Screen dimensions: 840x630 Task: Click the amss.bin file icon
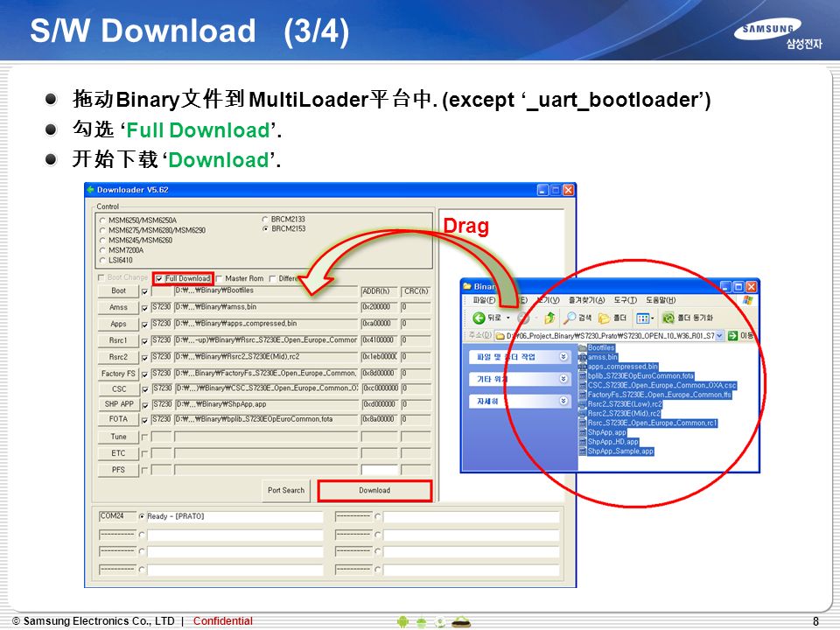pyautogui.click(x=583, y=357)
